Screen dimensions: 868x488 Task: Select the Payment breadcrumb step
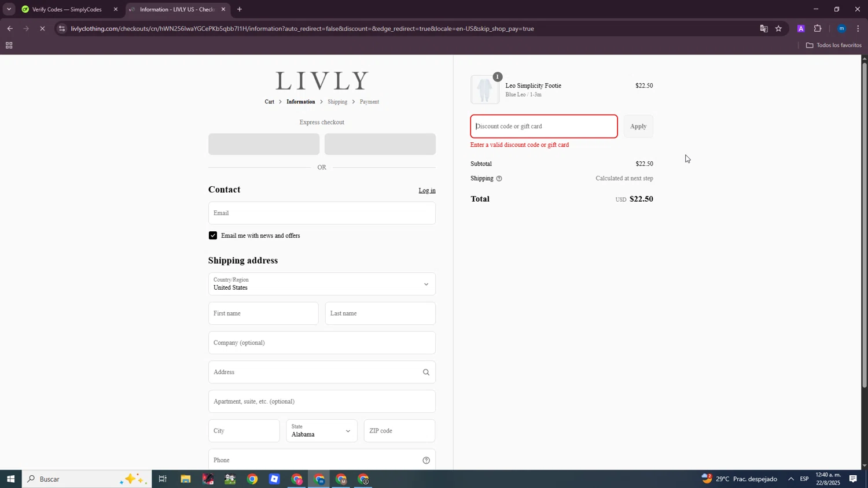[369, 102]
